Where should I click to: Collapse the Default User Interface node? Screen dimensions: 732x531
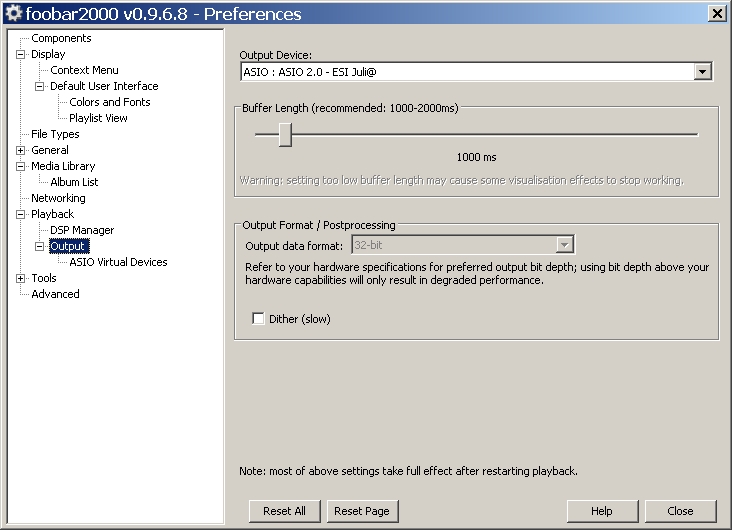tap(40, 86)
